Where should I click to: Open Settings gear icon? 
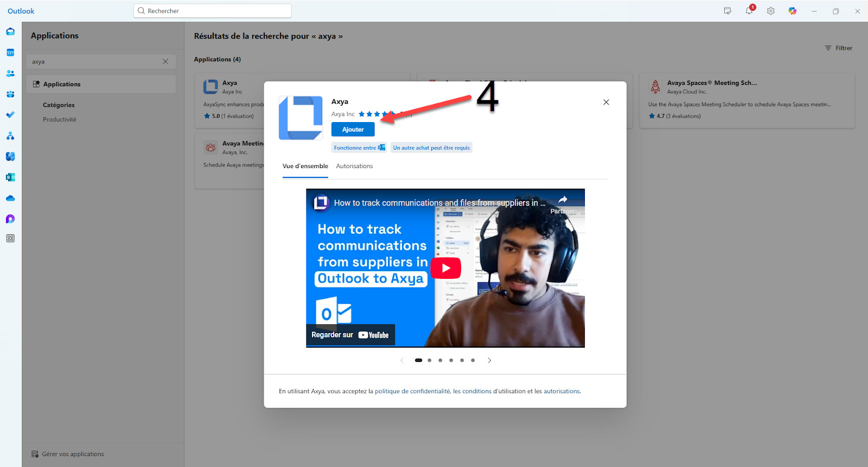pyautogui.click(x=770, y=11)
